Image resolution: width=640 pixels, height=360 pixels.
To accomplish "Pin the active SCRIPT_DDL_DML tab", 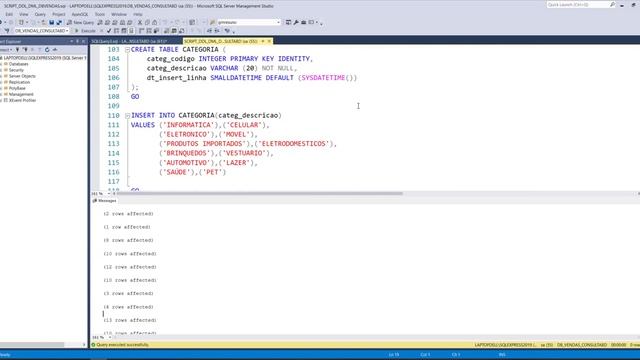I will click(x=263, y=41).
